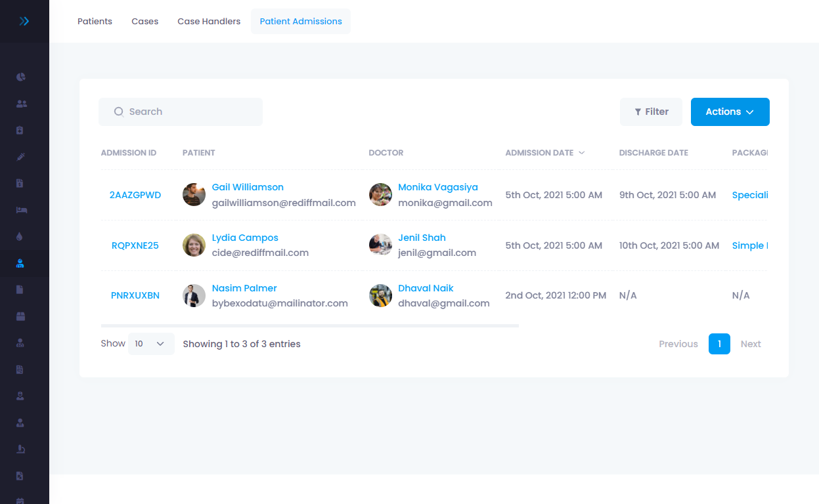
Task: Open bed management via the bed icon
Action: [20, 209]
